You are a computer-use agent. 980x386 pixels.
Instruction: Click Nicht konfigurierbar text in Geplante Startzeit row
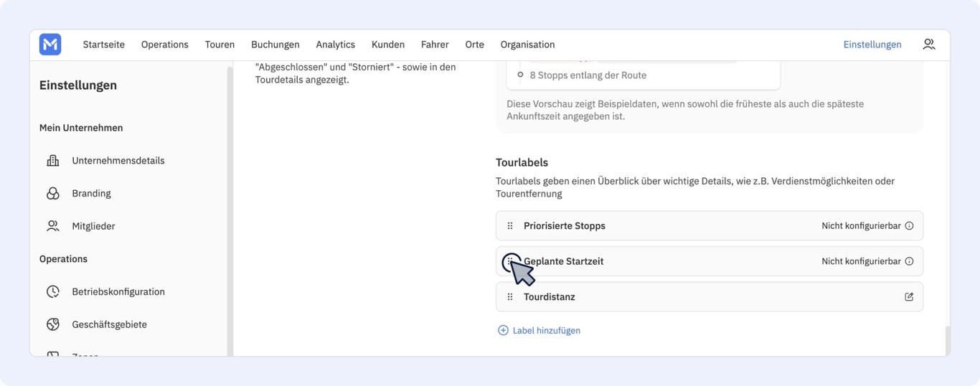point(861,261)
